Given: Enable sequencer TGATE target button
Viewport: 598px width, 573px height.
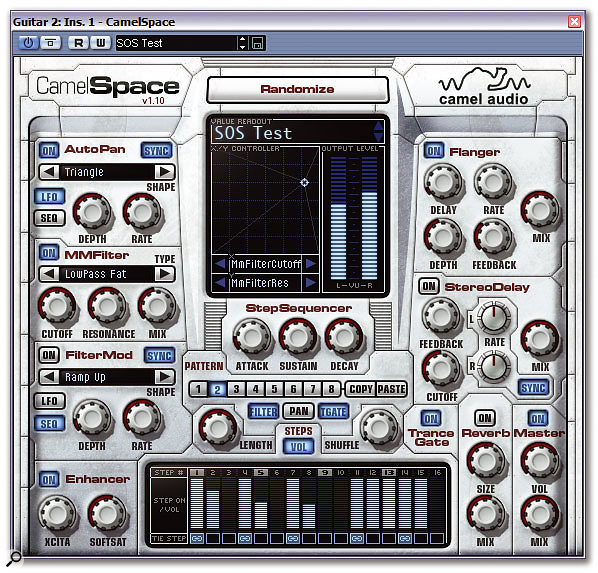Looking at the screenshot, I should pyautogui.click(x=333, y=412).
